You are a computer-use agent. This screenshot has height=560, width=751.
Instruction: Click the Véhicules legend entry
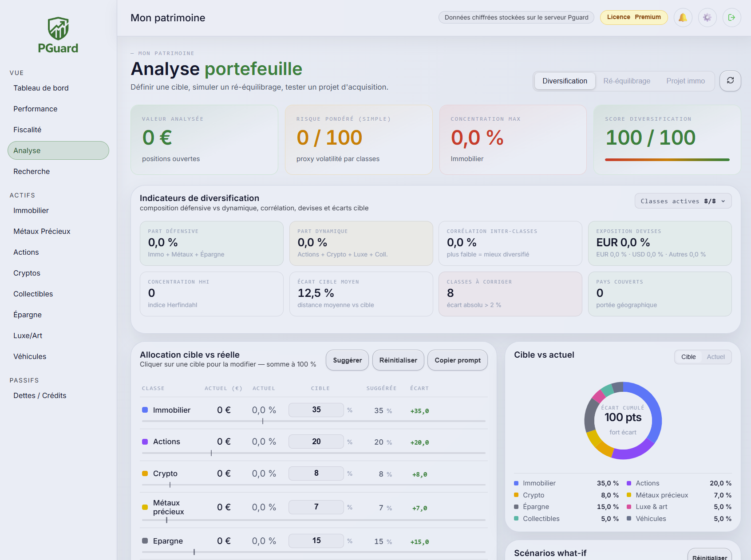click(x=679, y=519)
